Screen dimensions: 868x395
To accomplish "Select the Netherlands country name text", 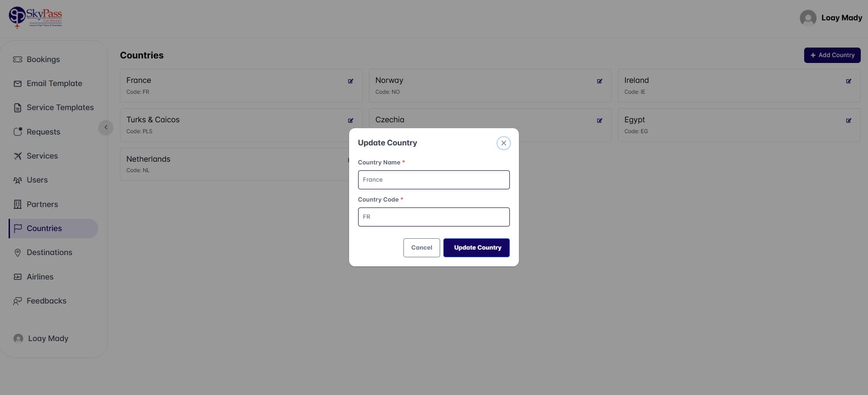I will [148, 159].
